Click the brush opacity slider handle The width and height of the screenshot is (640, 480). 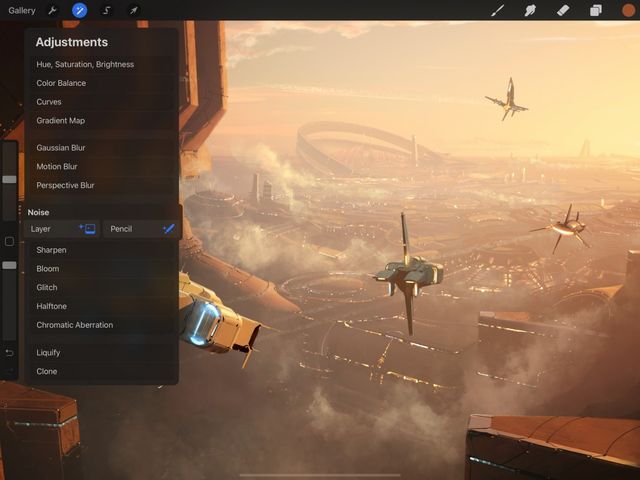click(x=9, y=265)
